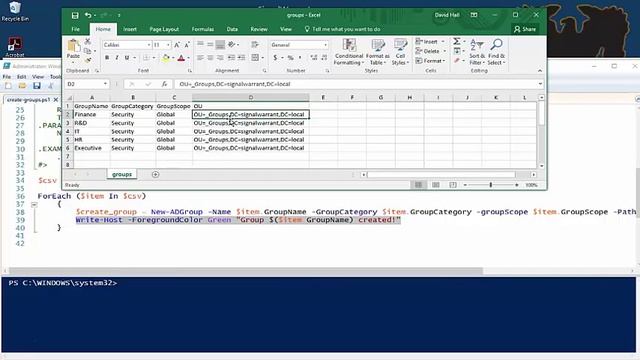This screenshot has width=640, height=360.
Task: Open Sort & Filter menu
Action: click(x=477, y=52)
